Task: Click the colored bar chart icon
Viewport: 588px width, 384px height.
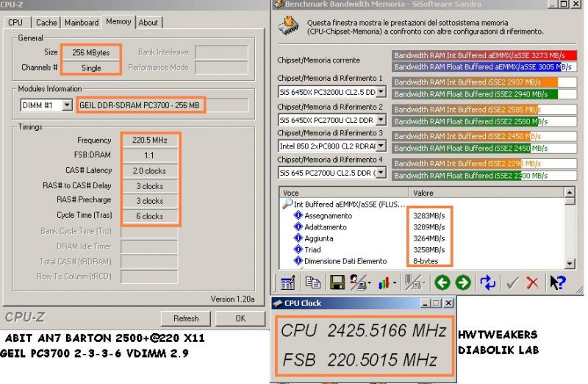Action: 384,283
